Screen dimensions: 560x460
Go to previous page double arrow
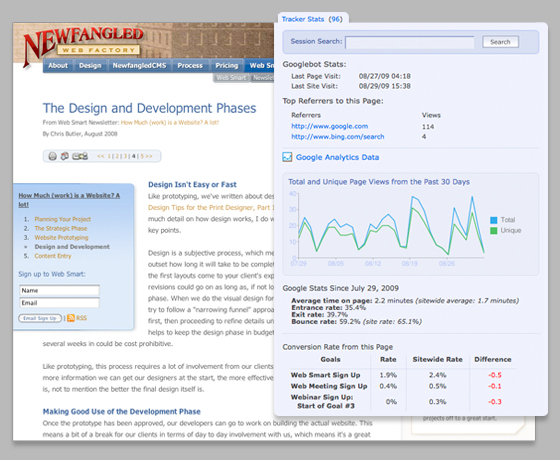coord(100,156)
